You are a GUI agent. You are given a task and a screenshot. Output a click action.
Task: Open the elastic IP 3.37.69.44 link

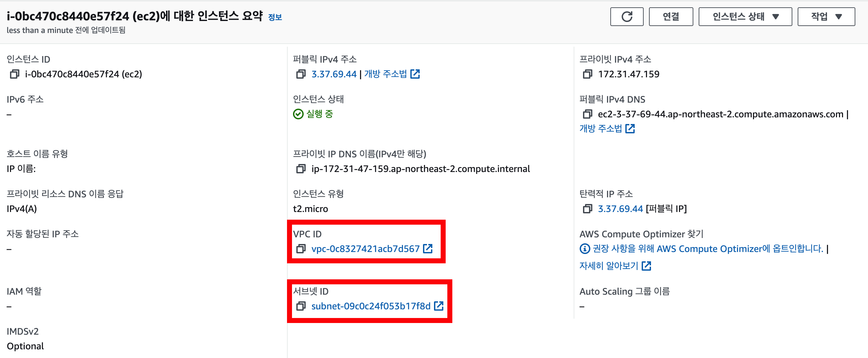click(x=620, y=209)
